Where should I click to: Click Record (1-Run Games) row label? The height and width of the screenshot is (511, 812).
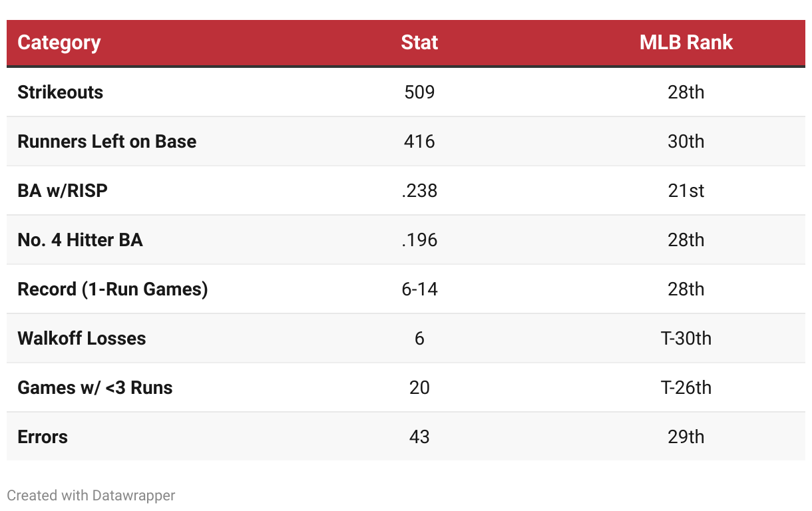click(x=112, y=289)
